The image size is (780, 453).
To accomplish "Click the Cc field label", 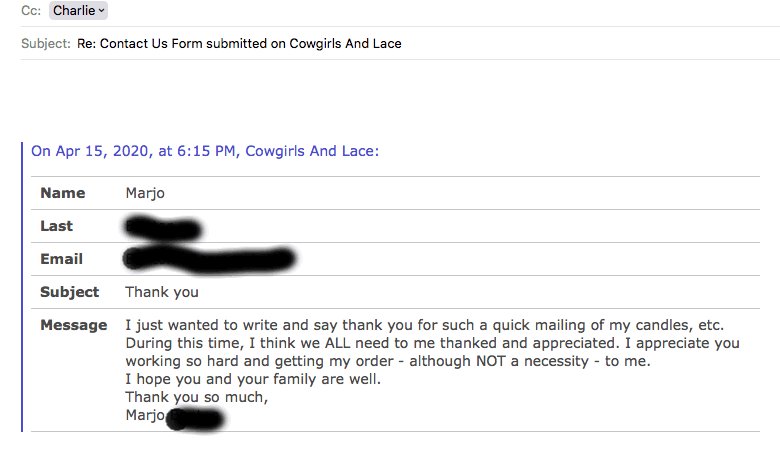I will click(31, 10).
